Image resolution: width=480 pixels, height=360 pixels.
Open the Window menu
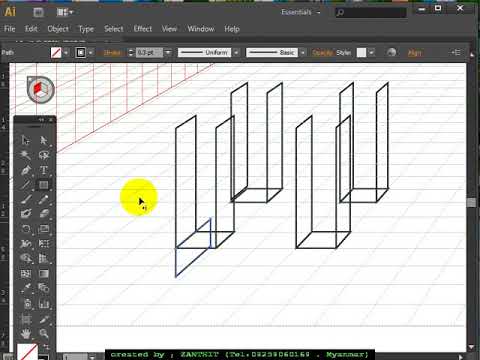pos(201,29)
